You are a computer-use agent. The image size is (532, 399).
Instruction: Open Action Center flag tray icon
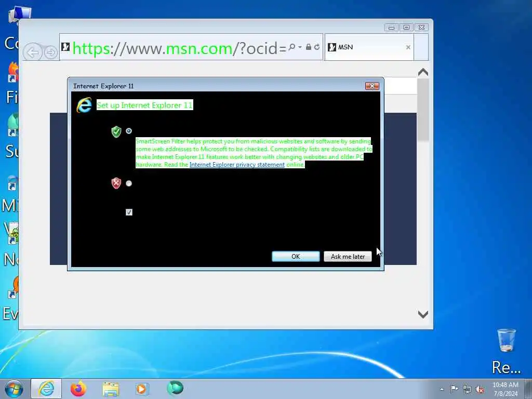pyautogui.click(x=454, y=389)
